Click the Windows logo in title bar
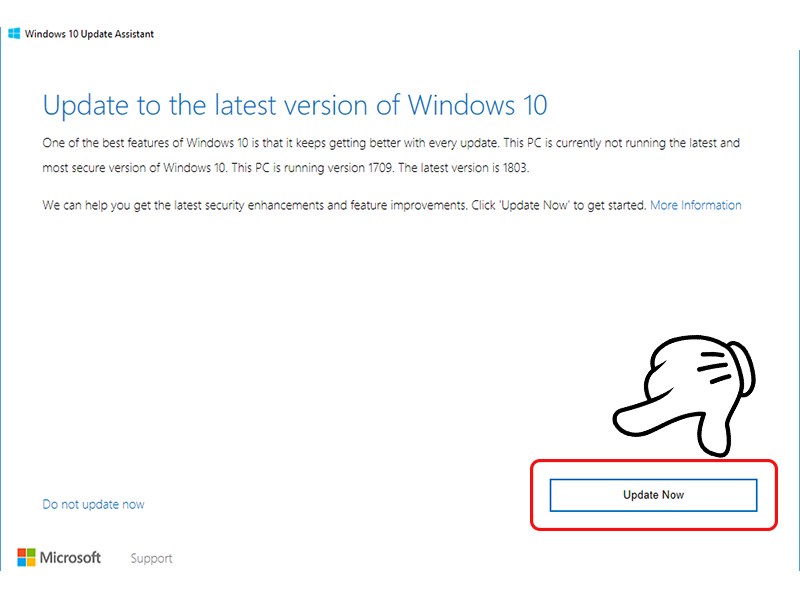Image resolution: width=800 pixels, height=600 pixels. coord(14,34)
